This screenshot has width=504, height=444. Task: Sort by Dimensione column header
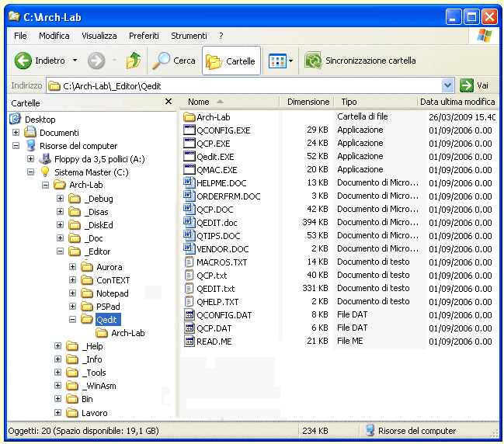[x=308, y=102]
